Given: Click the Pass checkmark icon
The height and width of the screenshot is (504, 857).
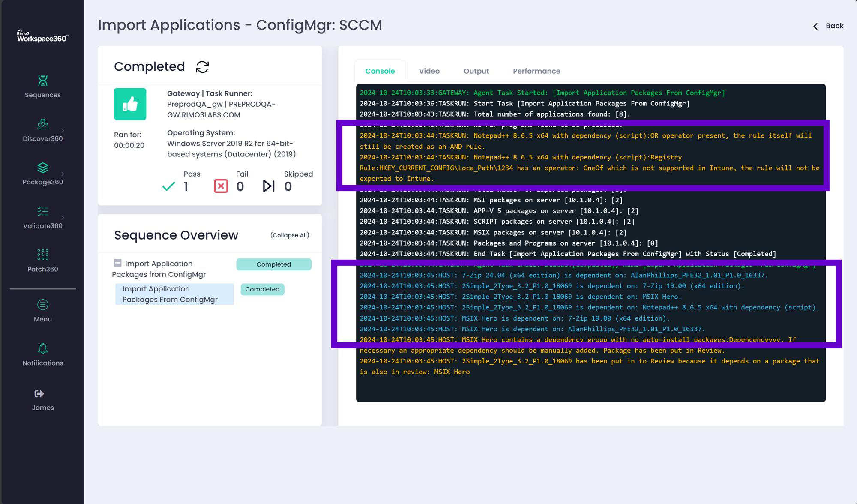Looking at the screenshot, I should point(168,186).
